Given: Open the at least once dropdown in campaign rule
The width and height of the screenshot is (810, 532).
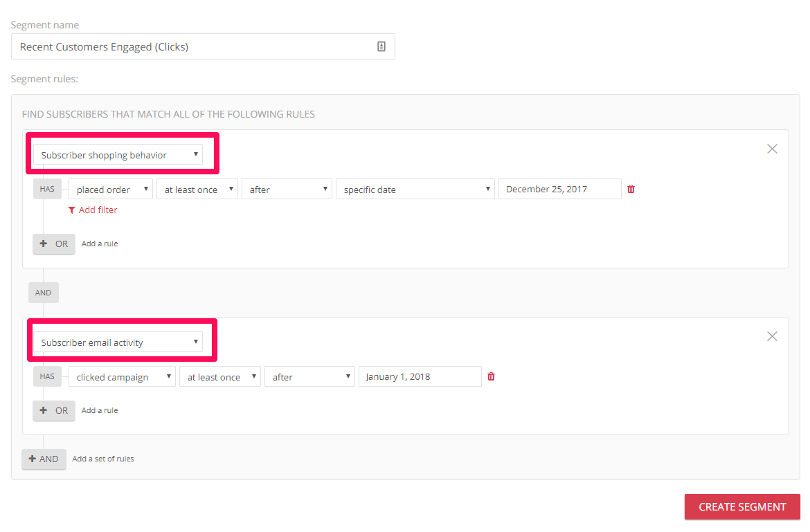Looking at the screenshot, I should pos(220,376).
